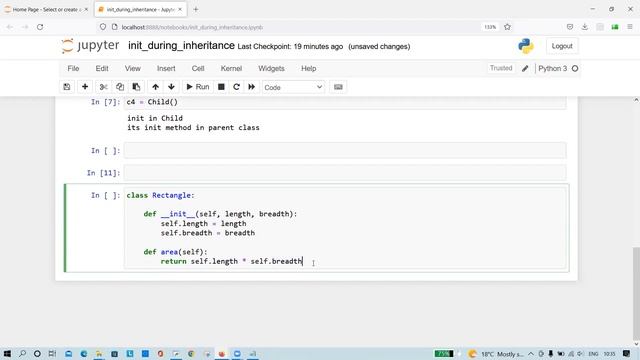
Task: Open the Cell menu
Action: pos(198,69)
